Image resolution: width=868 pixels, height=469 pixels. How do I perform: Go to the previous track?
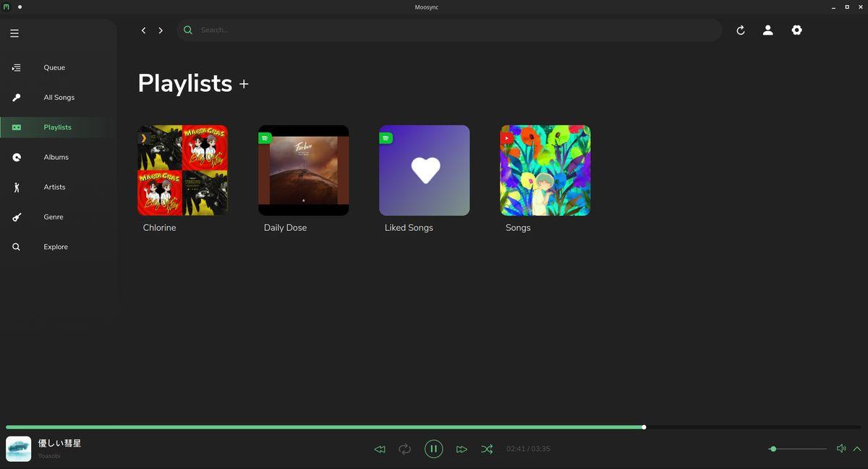click(x=380, y=449)
